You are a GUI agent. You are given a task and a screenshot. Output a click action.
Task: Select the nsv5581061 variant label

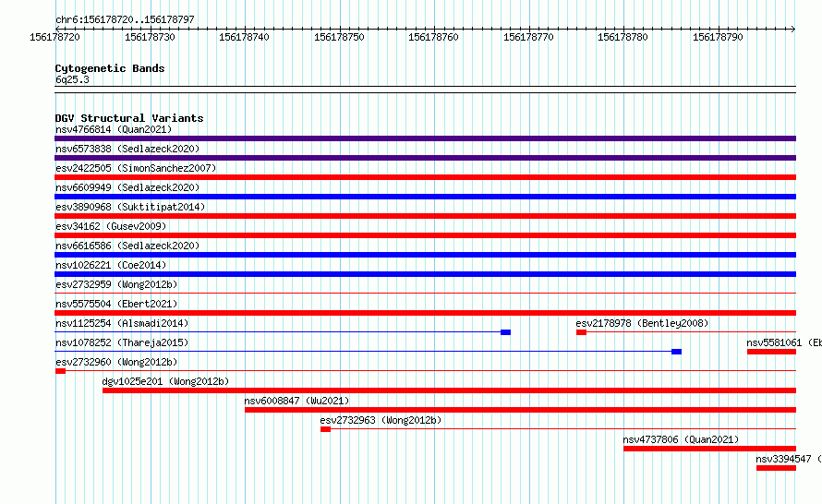point(784,342)
